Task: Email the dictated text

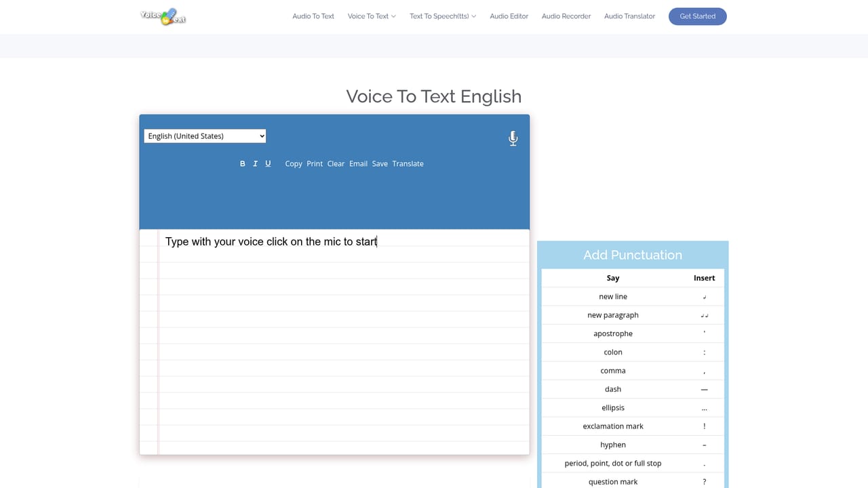Action: (358, 164)
